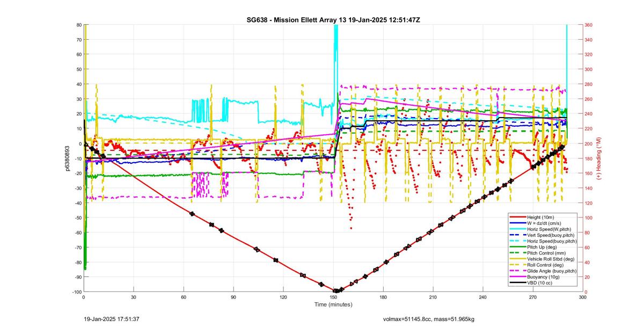644x328 pixels.
Task: Click the 150 tick on the time axis
Action: (x=333, y=296)
